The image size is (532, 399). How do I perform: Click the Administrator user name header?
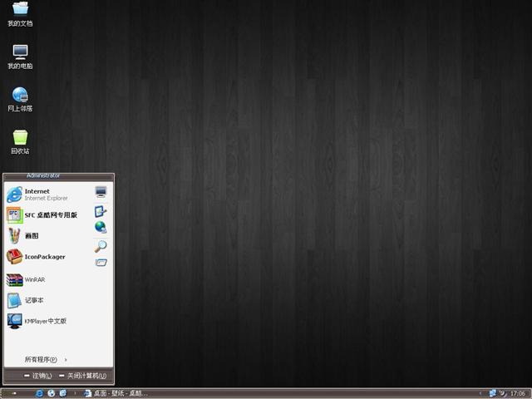(x=43, y=175)
